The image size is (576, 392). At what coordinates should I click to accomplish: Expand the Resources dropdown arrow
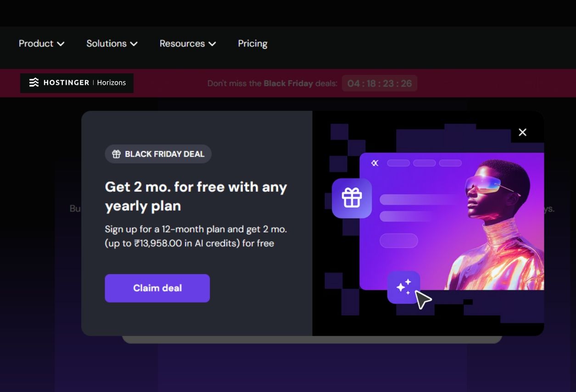point(212,44)
